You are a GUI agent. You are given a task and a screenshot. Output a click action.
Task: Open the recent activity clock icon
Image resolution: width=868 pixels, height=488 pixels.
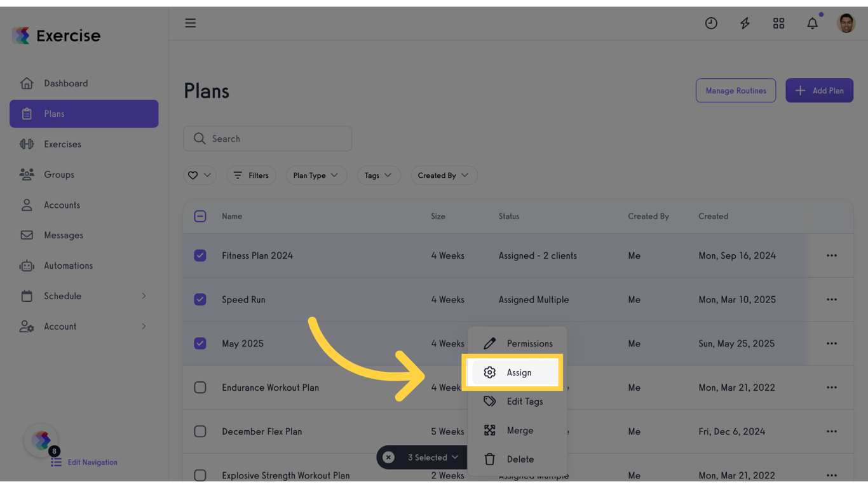click(711, 24)
